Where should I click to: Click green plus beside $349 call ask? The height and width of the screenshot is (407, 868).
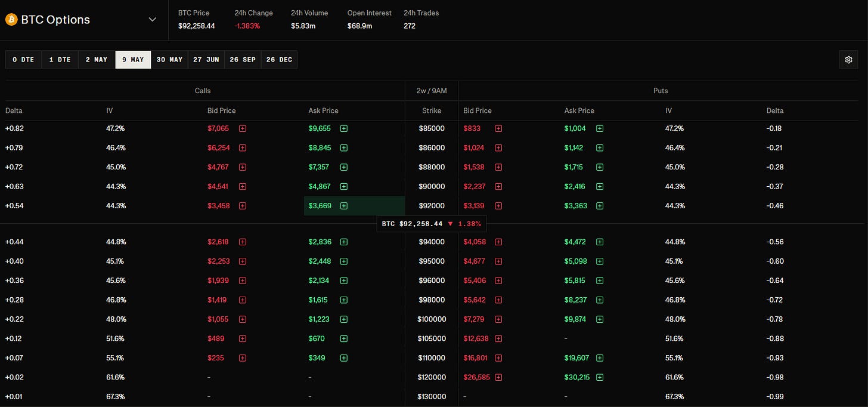[x=344, y=358]
